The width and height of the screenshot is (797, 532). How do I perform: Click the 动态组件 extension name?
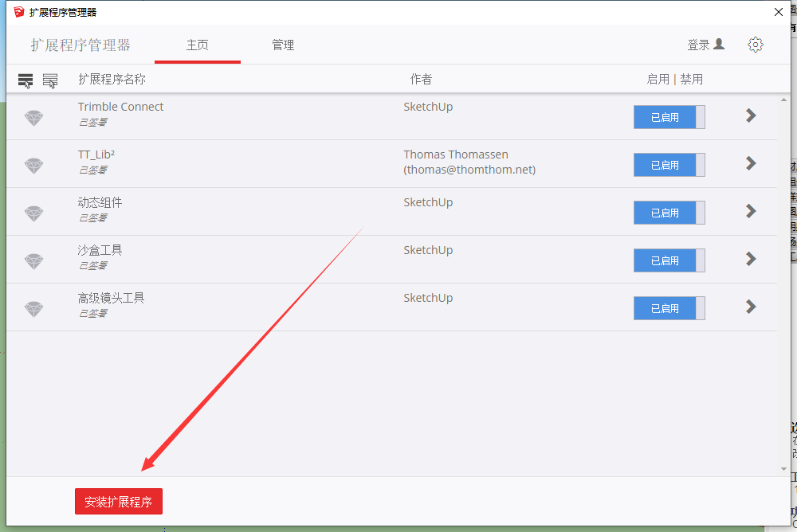(x=100, y=202)
